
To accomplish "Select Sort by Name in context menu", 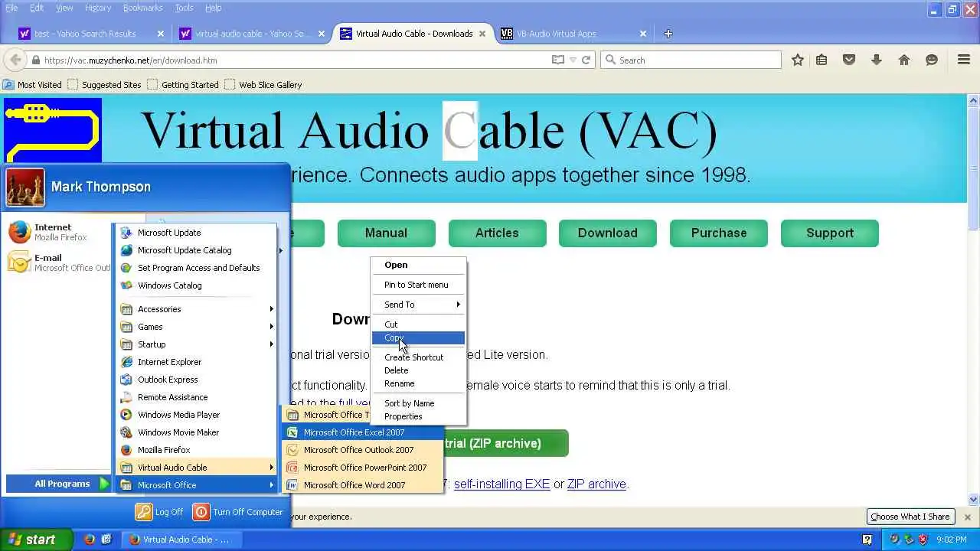I will [418, 403].
